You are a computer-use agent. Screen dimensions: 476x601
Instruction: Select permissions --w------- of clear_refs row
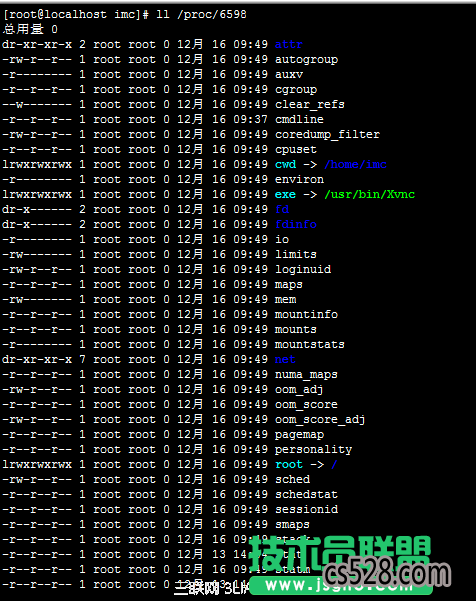click(37, 104)
